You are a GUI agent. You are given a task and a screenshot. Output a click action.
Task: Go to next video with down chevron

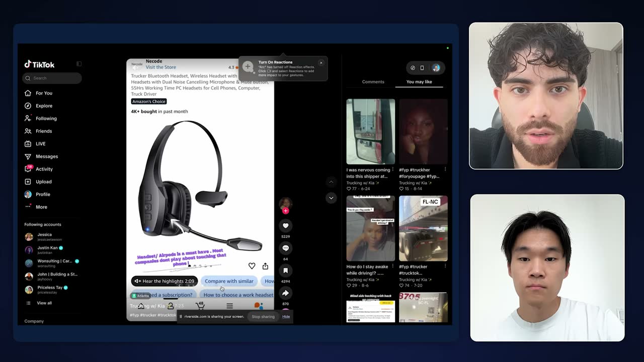tap(331, 198)
